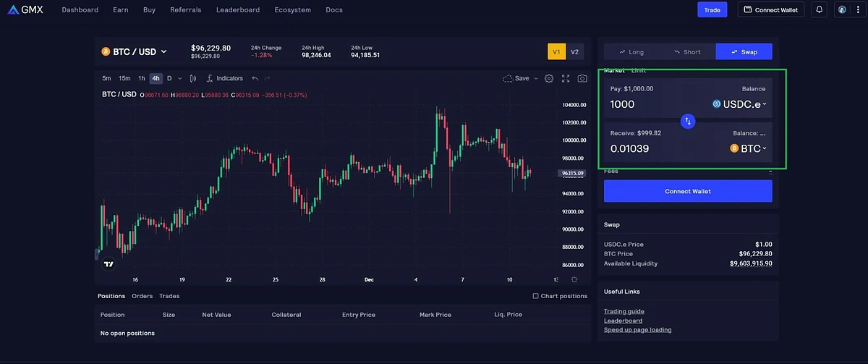The image size is (868, 364).
Task: Open the timeframe dropdown chevron
Action: coord(179,78)
